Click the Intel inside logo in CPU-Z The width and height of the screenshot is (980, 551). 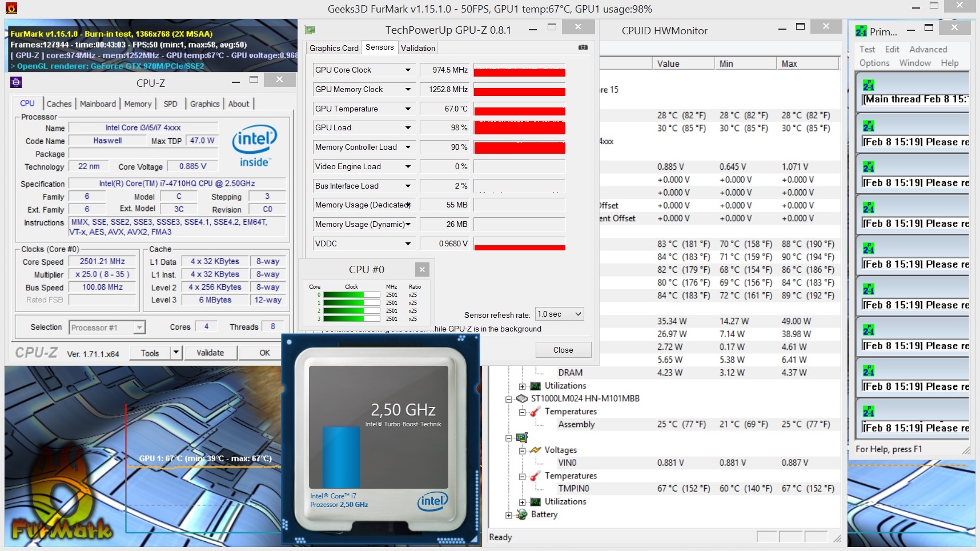pyautogui.click(x=254, y=146)
